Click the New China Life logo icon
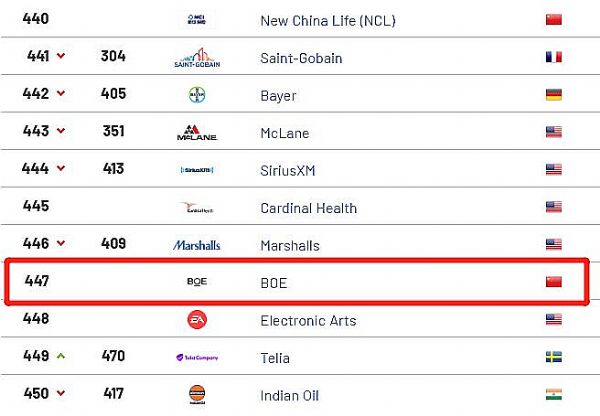Image resolution: width=600 pixels, height=416 pixels. click(197, 20)
